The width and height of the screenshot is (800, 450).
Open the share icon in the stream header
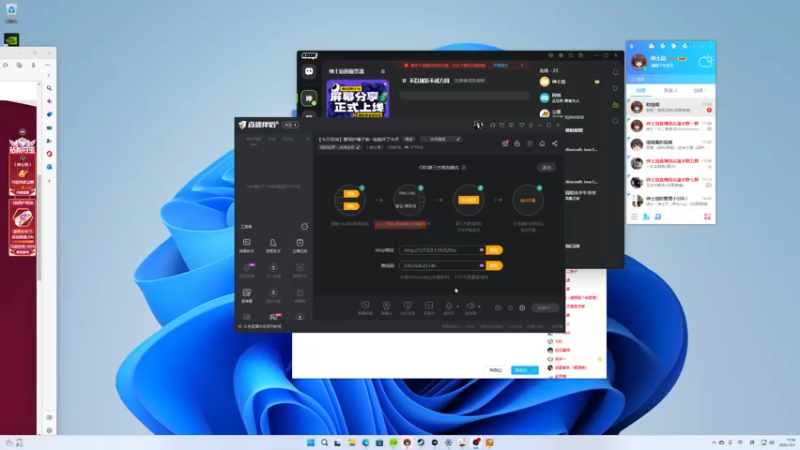coord(555,143)
